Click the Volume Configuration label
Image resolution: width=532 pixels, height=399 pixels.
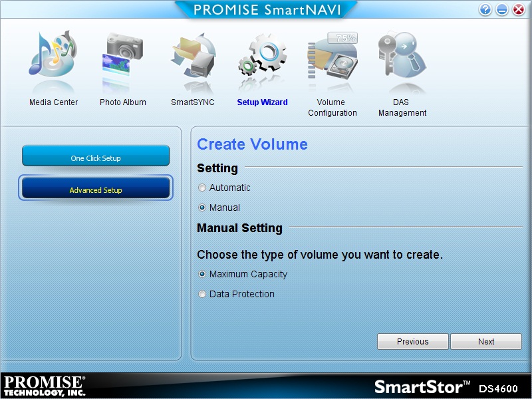332,108
